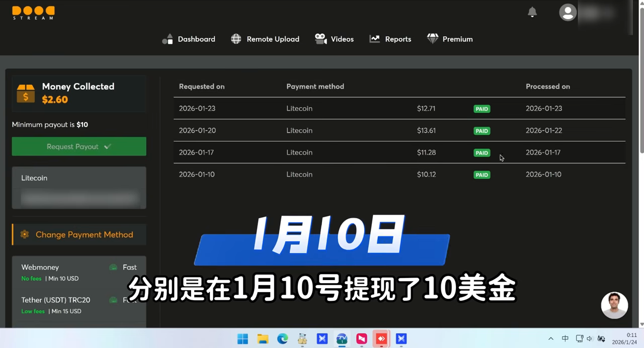The image size is (644, 348).
Task: Click the $12.71 payout amount
Action: [426, 108]
